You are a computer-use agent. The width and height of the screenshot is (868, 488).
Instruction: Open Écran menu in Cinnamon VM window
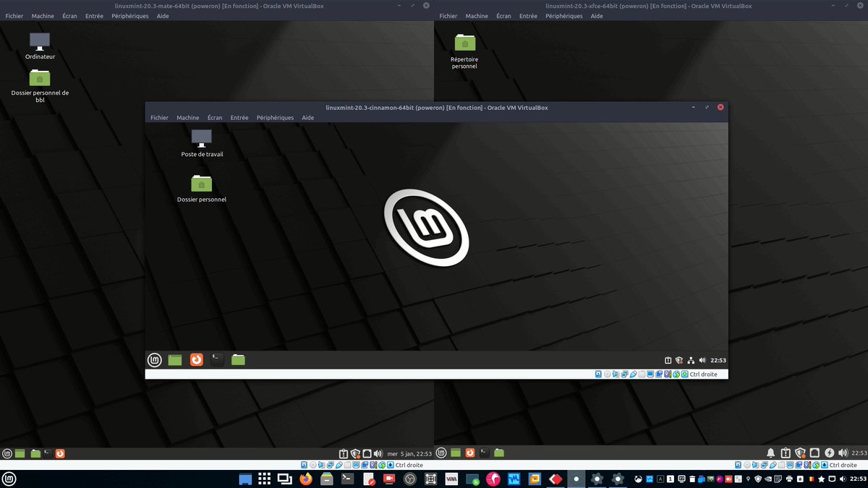tap(215, 117)
